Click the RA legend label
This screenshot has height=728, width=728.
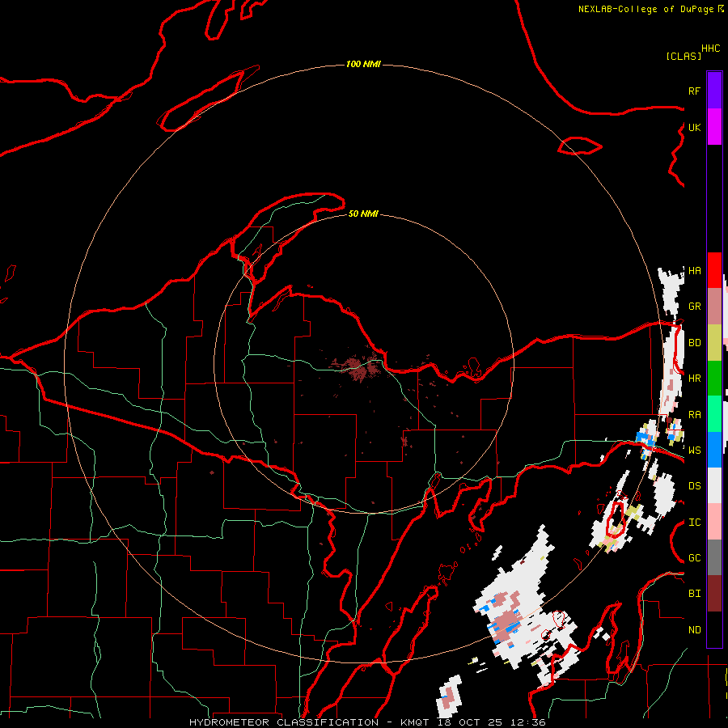[694, 415]
